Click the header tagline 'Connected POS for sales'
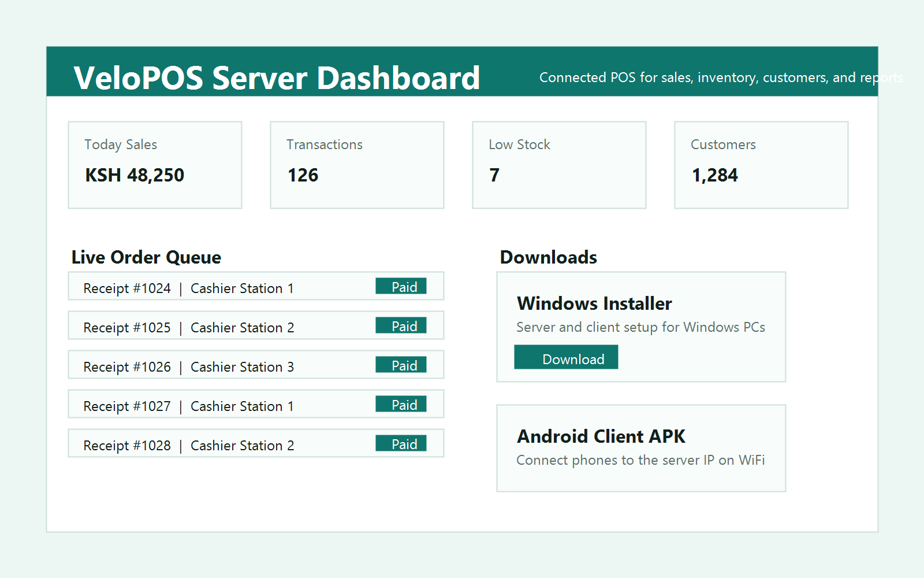The image size is (924, 578). (x=721, y=77)
